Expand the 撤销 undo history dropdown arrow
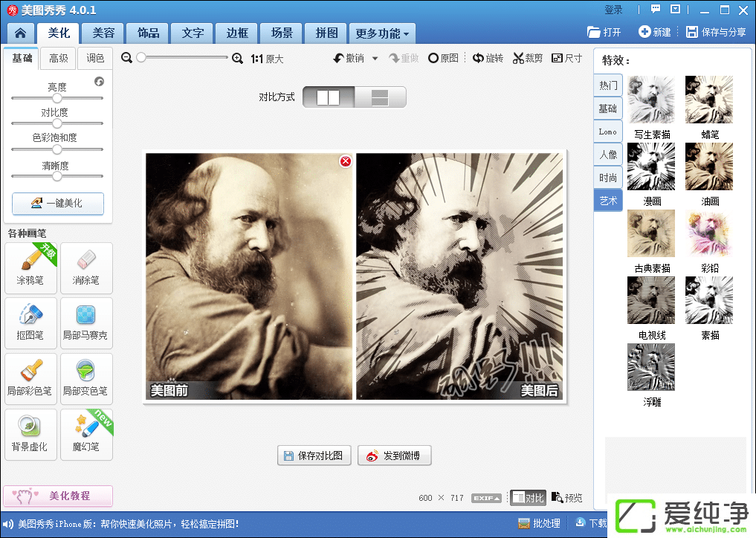The height and width of the screenshot is (538, 756). (x=375, y=59)
